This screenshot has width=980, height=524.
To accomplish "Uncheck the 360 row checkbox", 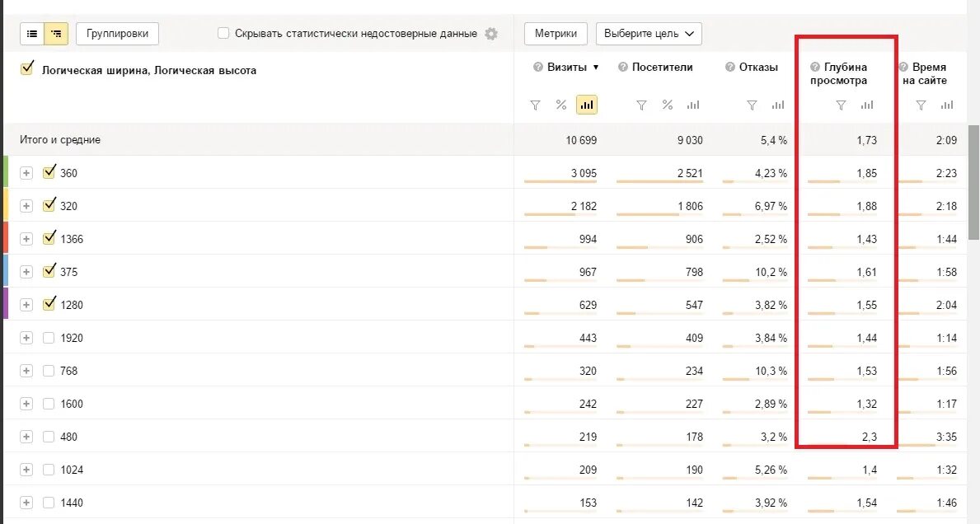I will coord(49,172).
